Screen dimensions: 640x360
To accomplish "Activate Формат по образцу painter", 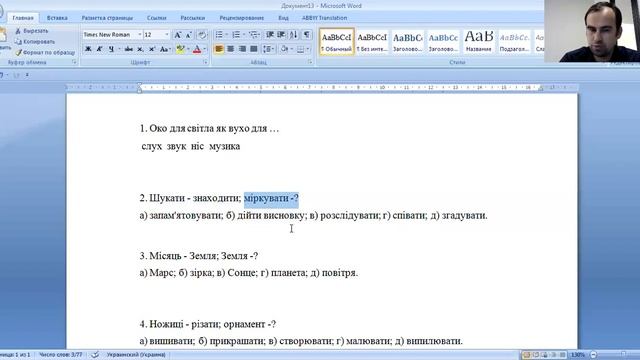I will tap(45, 53).
